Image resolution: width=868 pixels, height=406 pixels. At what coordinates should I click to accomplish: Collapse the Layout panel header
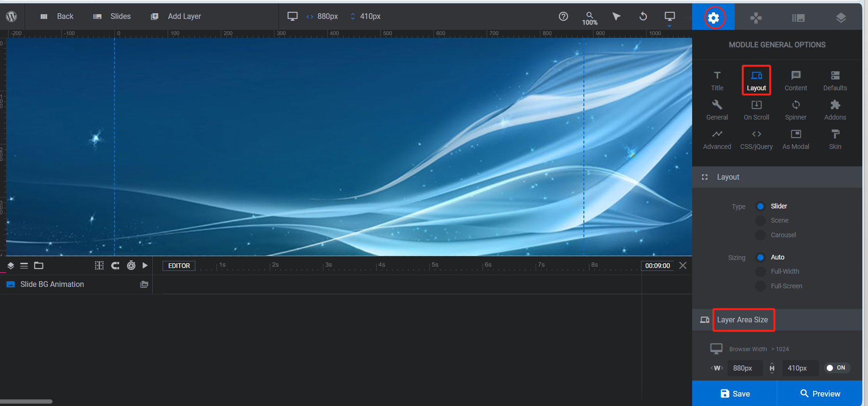point(777,177)
